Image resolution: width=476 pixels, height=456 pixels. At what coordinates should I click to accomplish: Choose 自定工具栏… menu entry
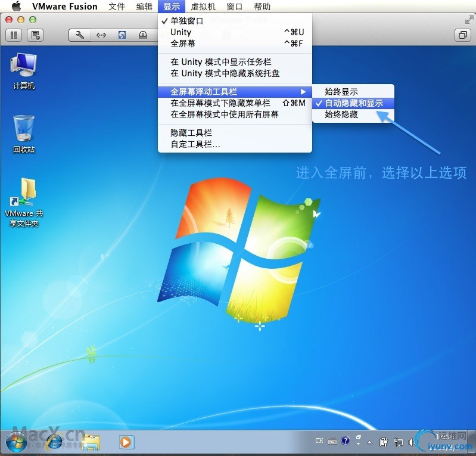click(235, 144)
